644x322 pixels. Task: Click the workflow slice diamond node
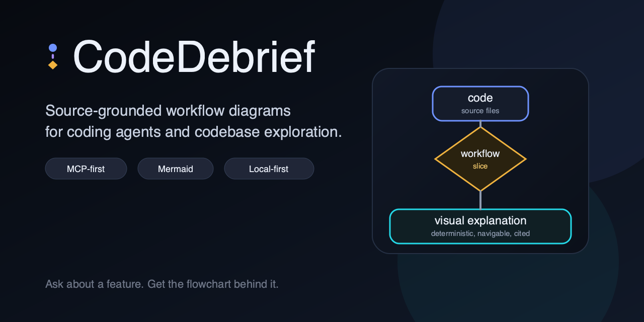coord(480,159)
